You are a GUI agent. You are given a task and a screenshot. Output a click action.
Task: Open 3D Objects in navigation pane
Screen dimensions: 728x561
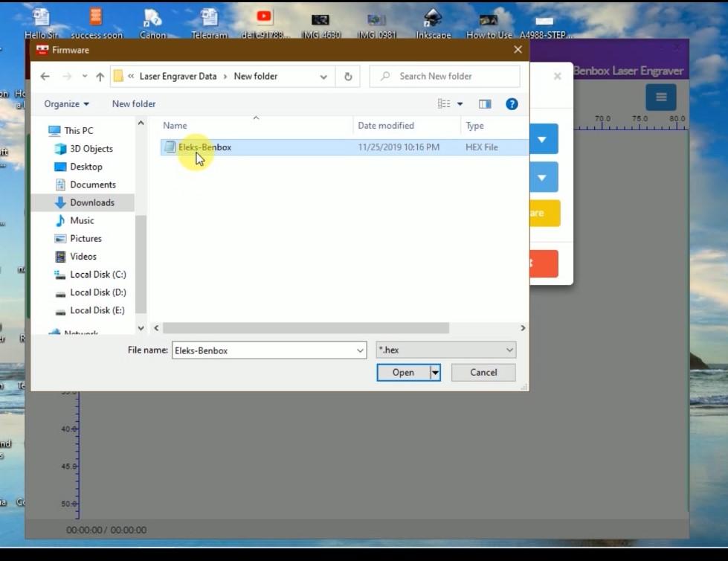click(x=91, y=149)
